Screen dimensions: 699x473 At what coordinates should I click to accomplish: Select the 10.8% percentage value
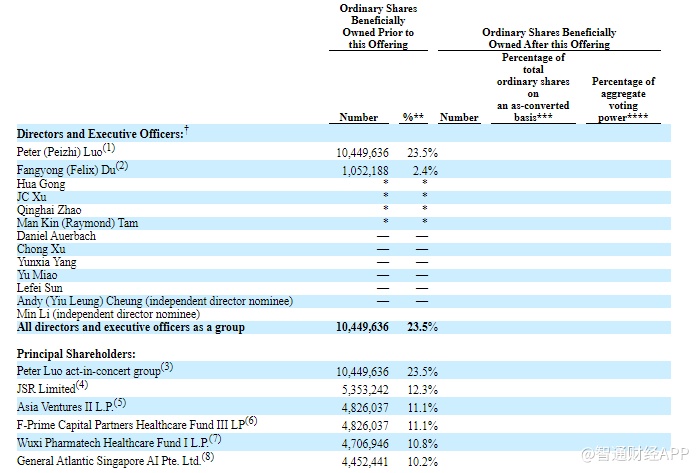(x=423, y=444)
